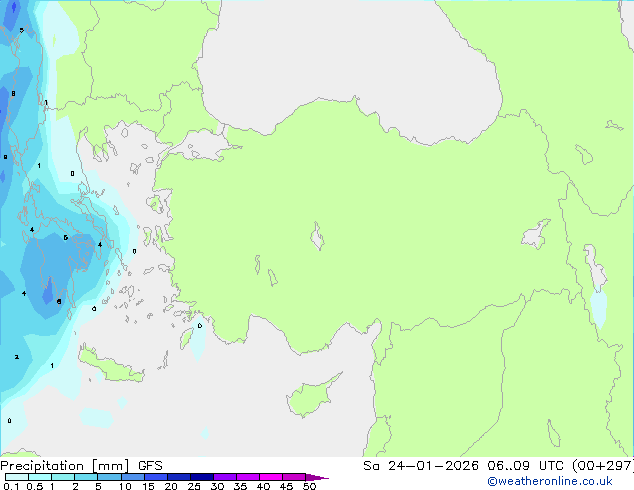The image size is (634, 490).
Task: Click the '0.5' legend scale label
Action: (x=35, y=486)
